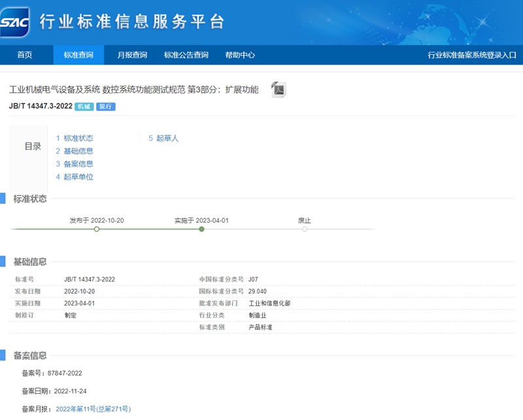Select the 实施于 2023-04-01 timeline dot
The image size is (523, 420).
(x=201, y=230)
